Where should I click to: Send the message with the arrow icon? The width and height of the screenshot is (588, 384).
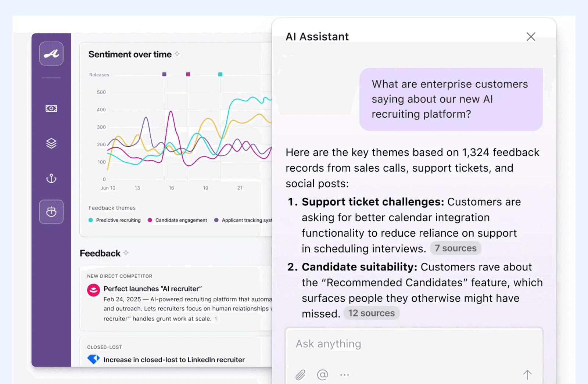[528, 374]
